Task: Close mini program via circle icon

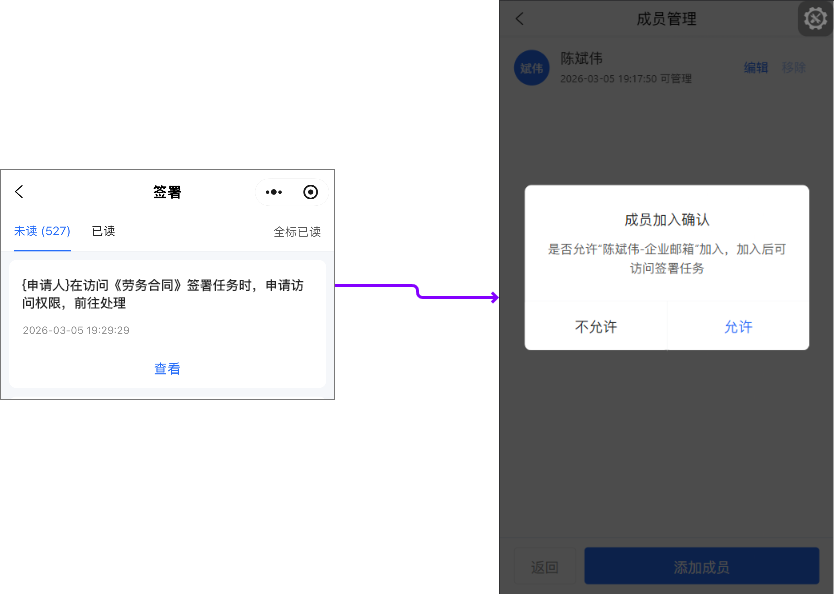Action: pos(310,192)
